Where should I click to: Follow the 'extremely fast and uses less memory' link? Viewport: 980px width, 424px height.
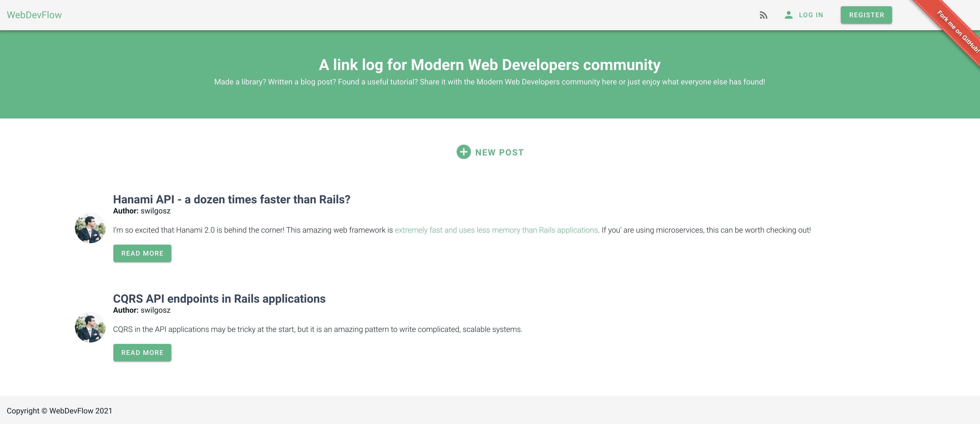(x=496, y=230)
